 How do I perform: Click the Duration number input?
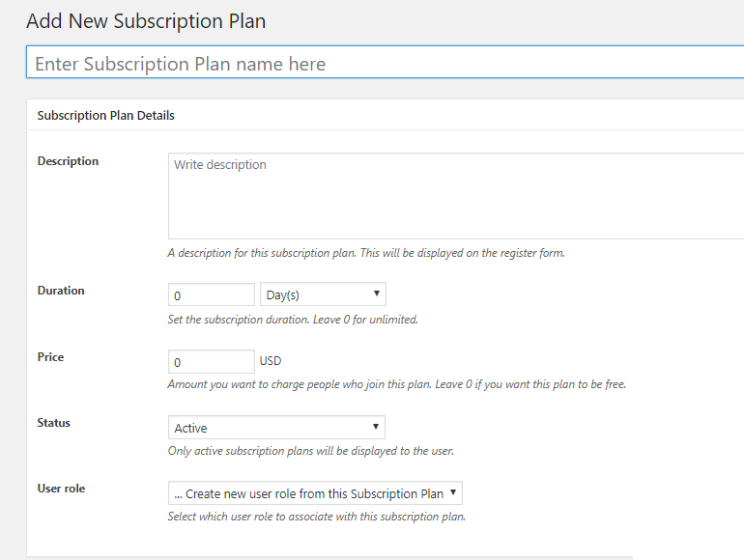[x=212, y=294]
